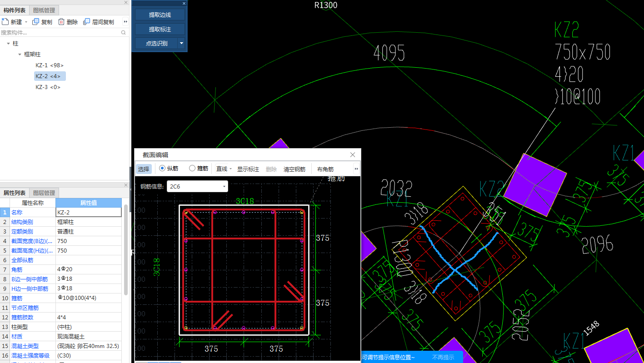Click the 不再提示 link
This screenshot has height=363, width=644.
tap(443, 358)
